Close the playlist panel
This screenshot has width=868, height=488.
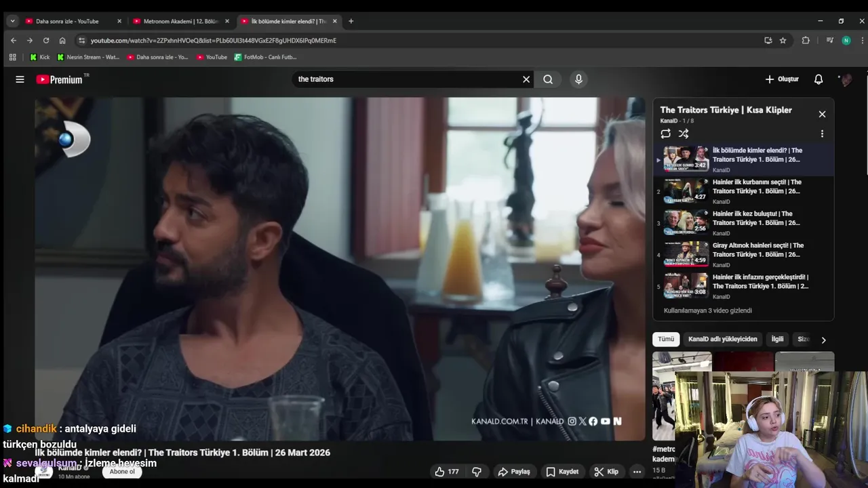click(x=822, y=114)
